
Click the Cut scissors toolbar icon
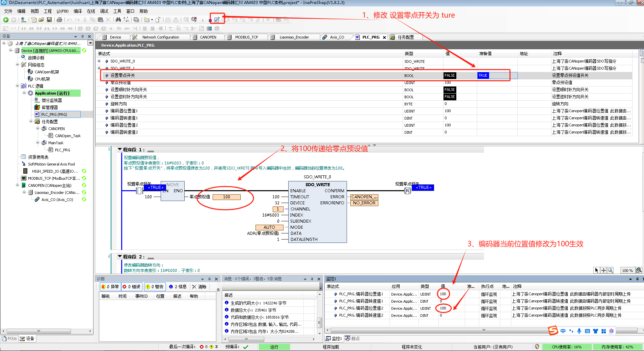point(85,20)
